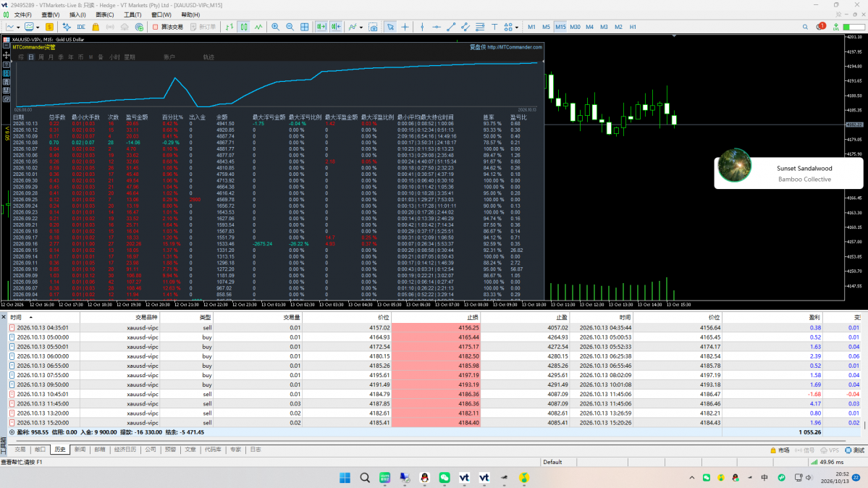Open the WeChat icon in taskbar

(444, 477)
